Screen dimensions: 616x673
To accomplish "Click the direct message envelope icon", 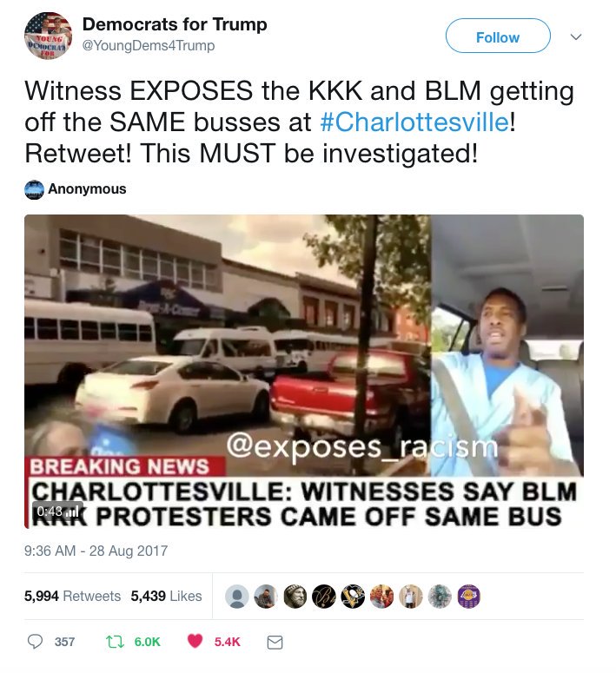I will point(275,642).
